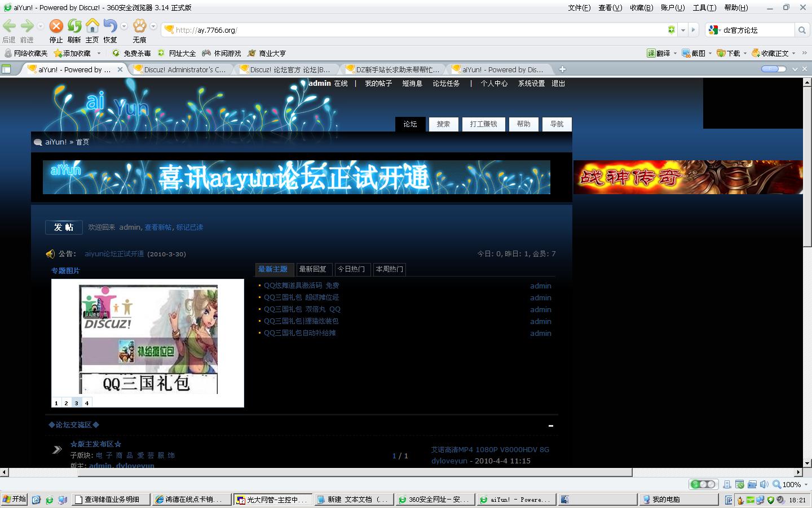Click the Forward arrow button

pos(27,26)
